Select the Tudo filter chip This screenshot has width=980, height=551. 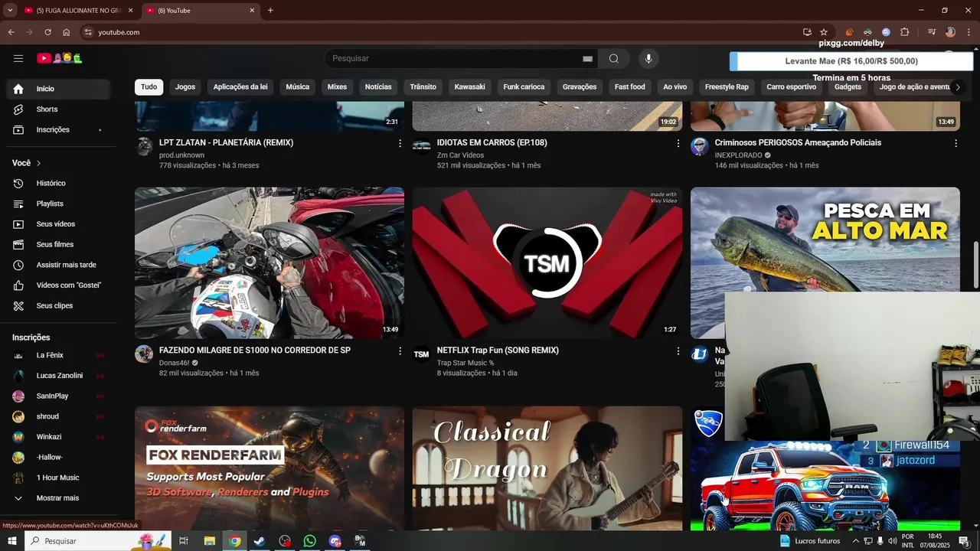point(149,87)
